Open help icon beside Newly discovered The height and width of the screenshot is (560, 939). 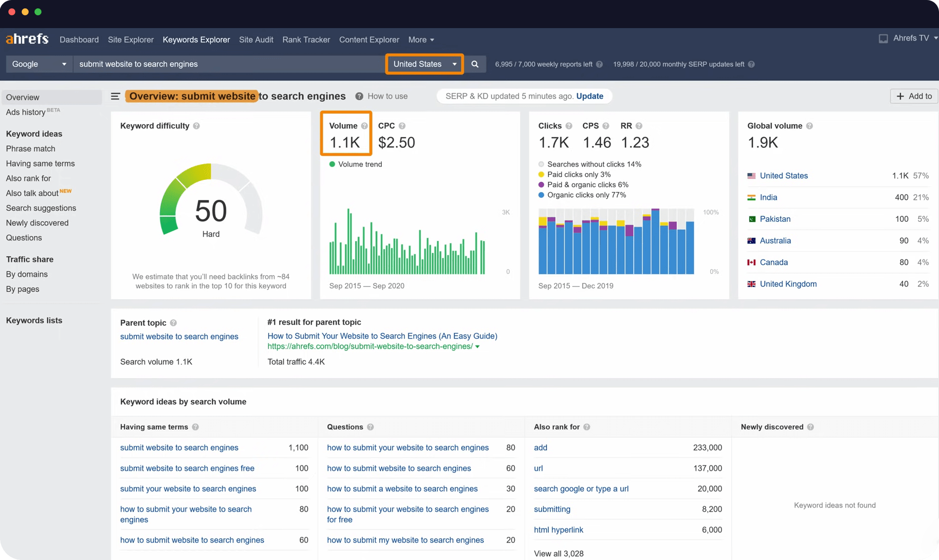click(810, 427)
